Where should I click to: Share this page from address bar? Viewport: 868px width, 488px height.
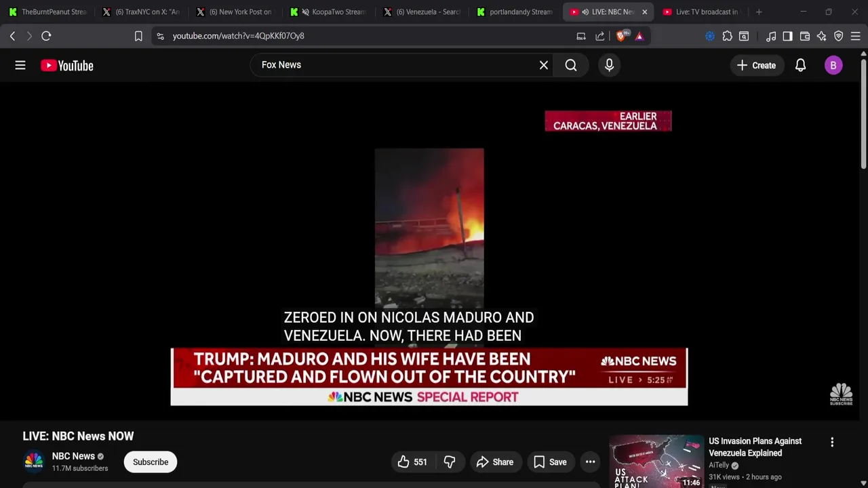(600, 36)
